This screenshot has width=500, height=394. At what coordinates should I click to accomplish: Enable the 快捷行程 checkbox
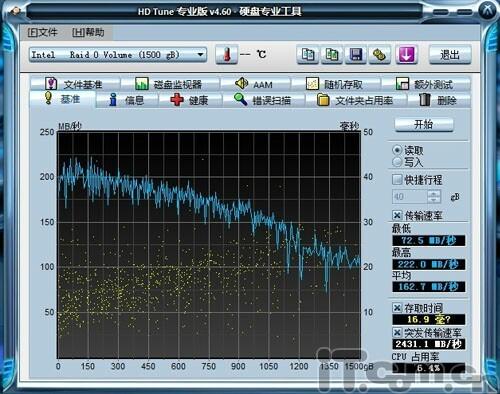coord(397,180)
